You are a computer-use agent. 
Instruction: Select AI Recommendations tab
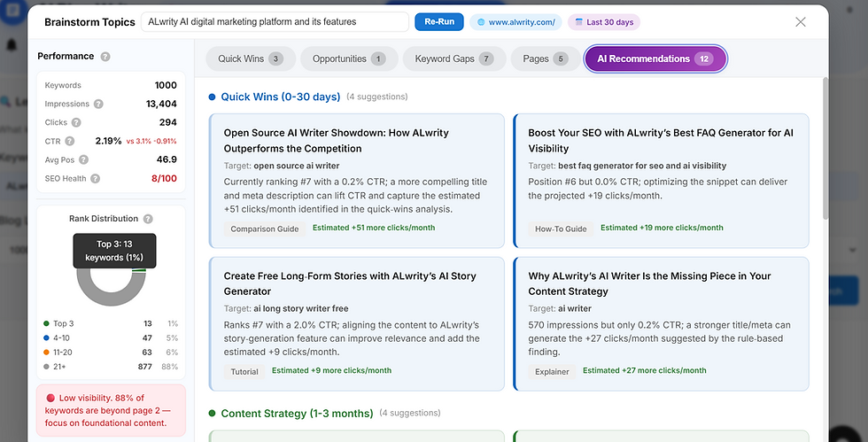655,58
